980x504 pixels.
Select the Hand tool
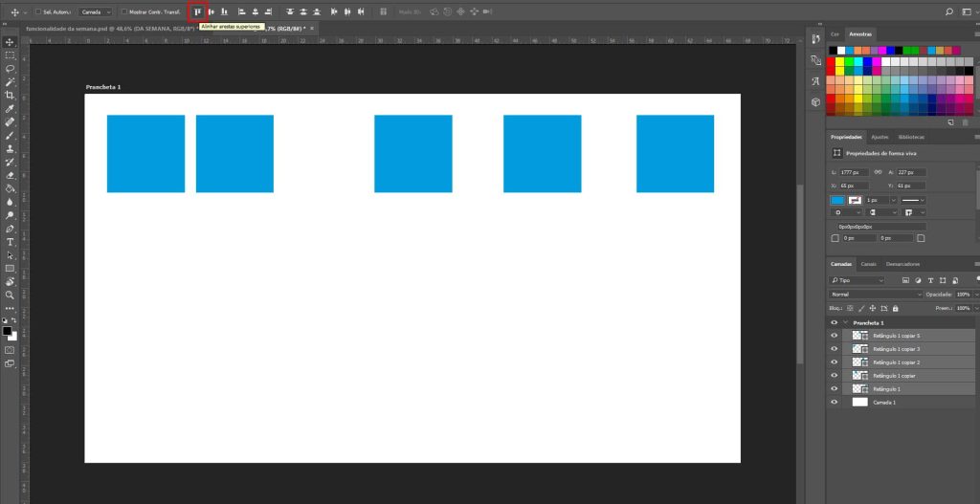click(x=10, y=282)
